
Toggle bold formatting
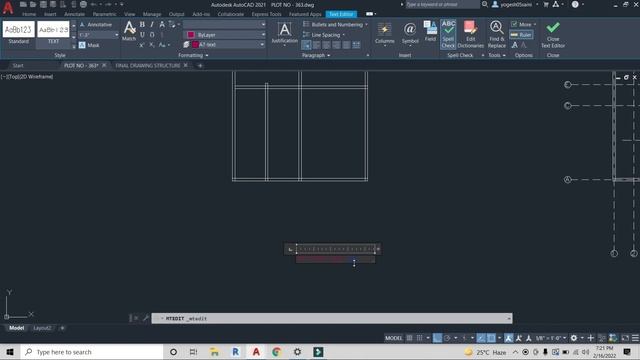click(x=142, y=24)
